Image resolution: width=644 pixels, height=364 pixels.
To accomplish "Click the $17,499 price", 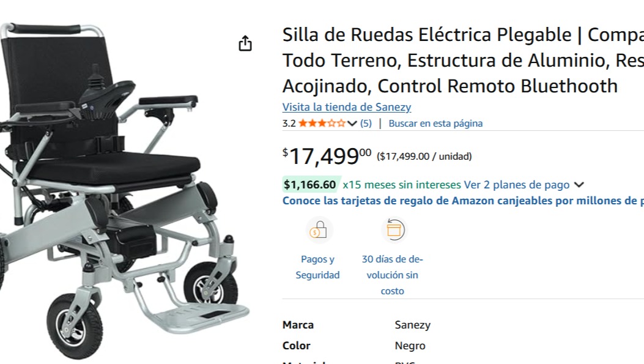I will [327, 157].
